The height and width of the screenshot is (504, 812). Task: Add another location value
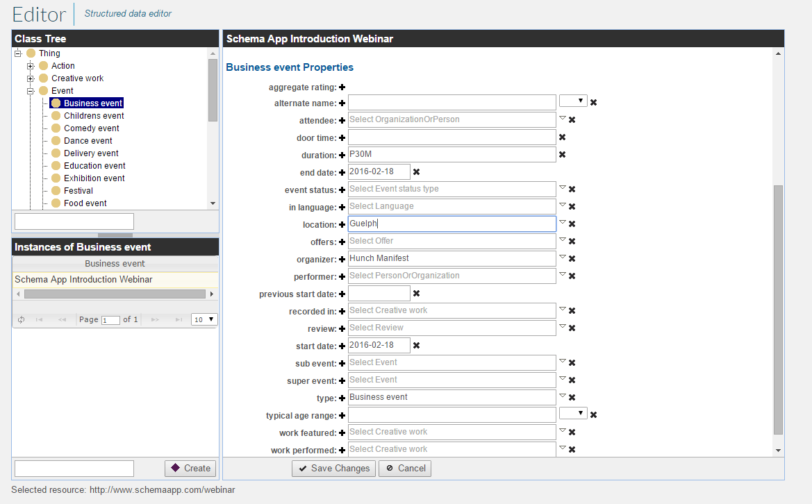[x=341, y=224]
